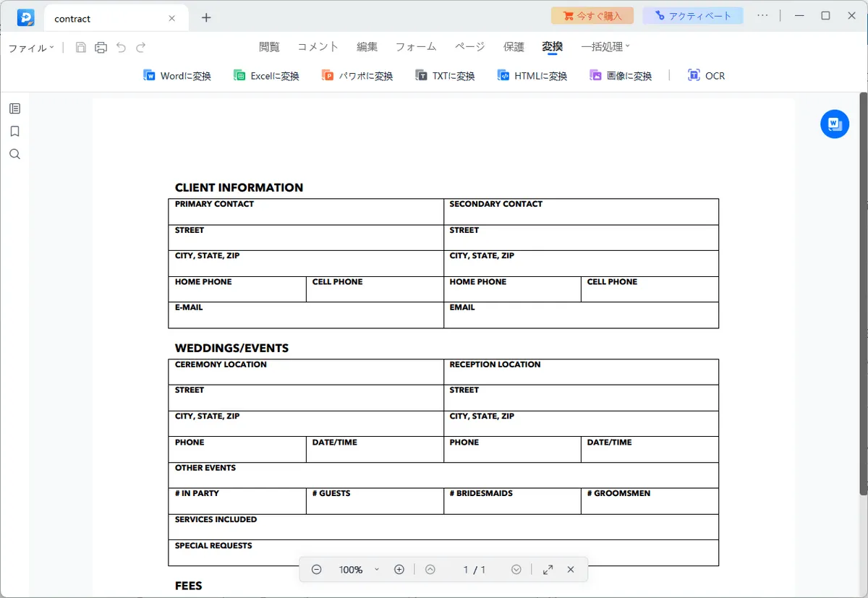868x598 pixels.
Task: Click the page number field 1 / 1
Action: tap(474, 570)
